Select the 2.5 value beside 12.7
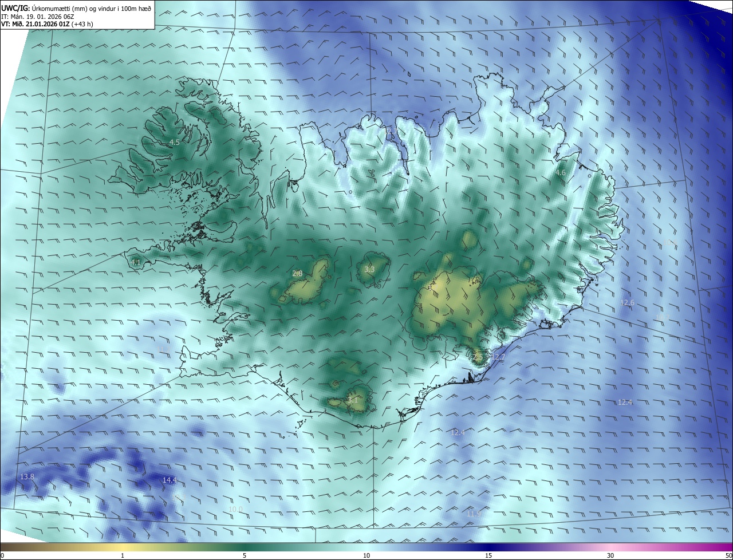 tap(479, 357)
